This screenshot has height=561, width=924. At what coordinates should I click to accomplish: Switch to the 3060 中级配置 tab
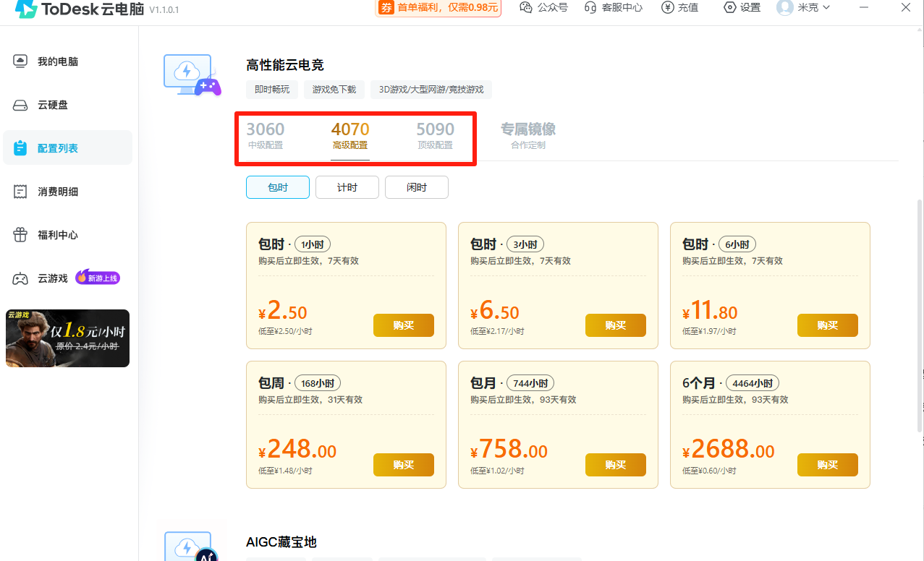pos(266,135)
